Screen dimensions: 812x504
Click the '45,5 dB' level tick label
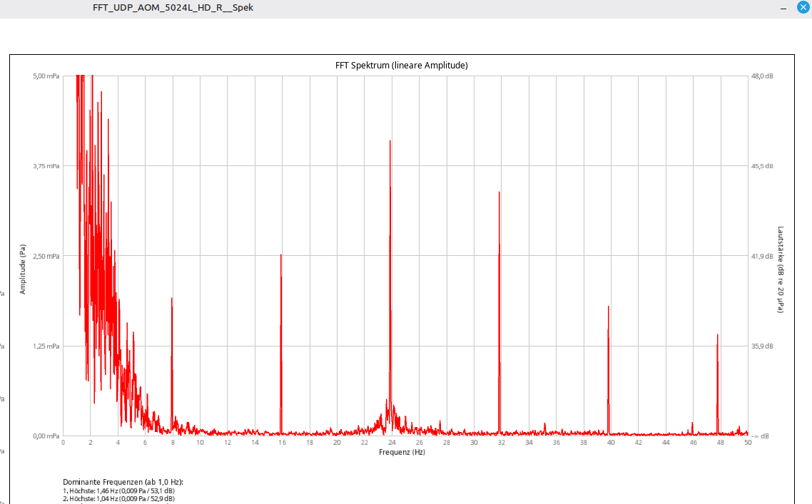point(762,166)
